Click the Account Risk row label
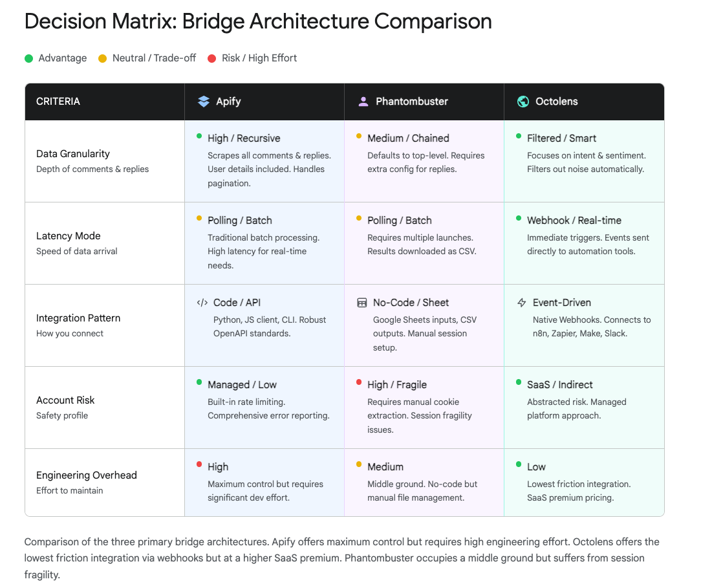This screenshot has width=701, height=588. 65,400
